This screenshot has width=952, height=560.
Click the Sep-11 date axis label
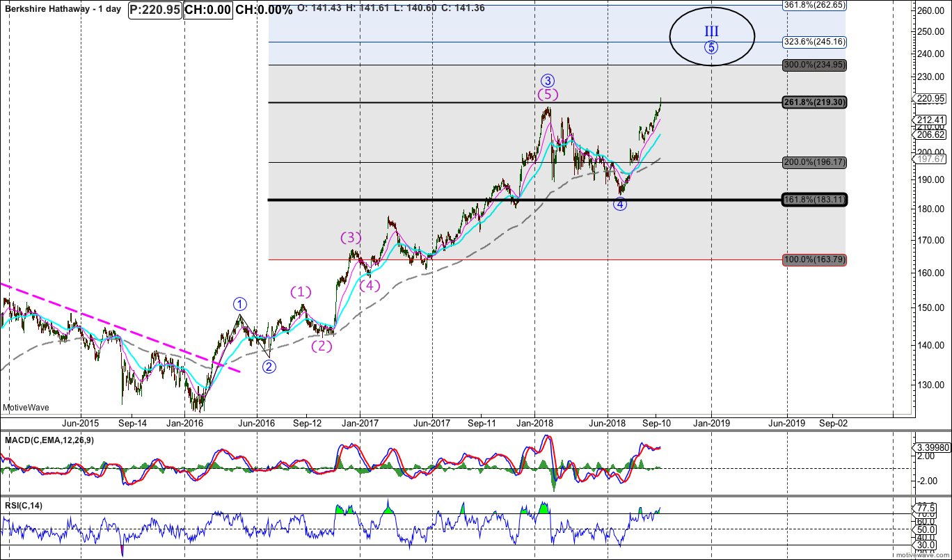[482, 422]
